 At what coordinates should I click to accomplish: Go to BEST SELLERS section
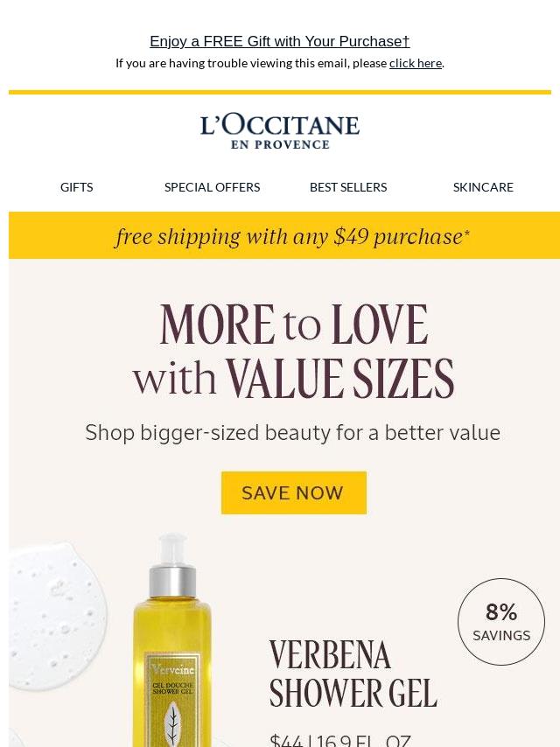[348, 187]
